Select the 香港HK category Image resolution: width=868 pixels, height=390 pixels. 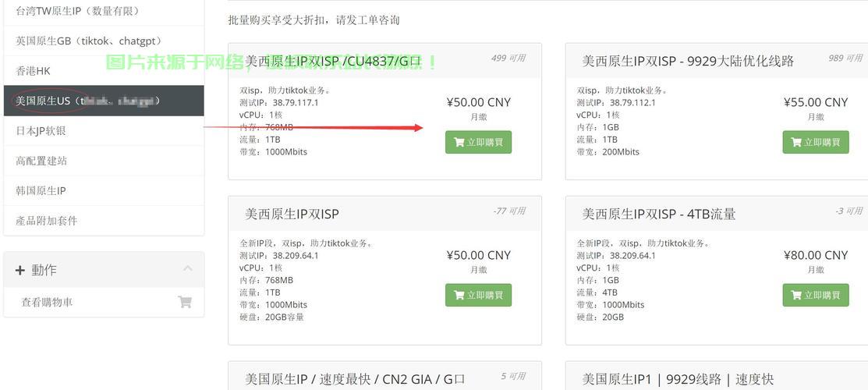tap(104, 71)
